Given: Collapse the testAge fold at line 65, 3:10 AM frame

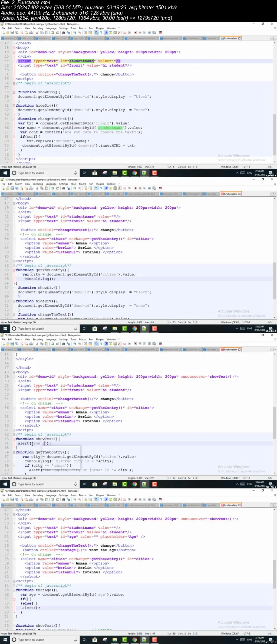Looking at the screenshot, I should (14, 590).
